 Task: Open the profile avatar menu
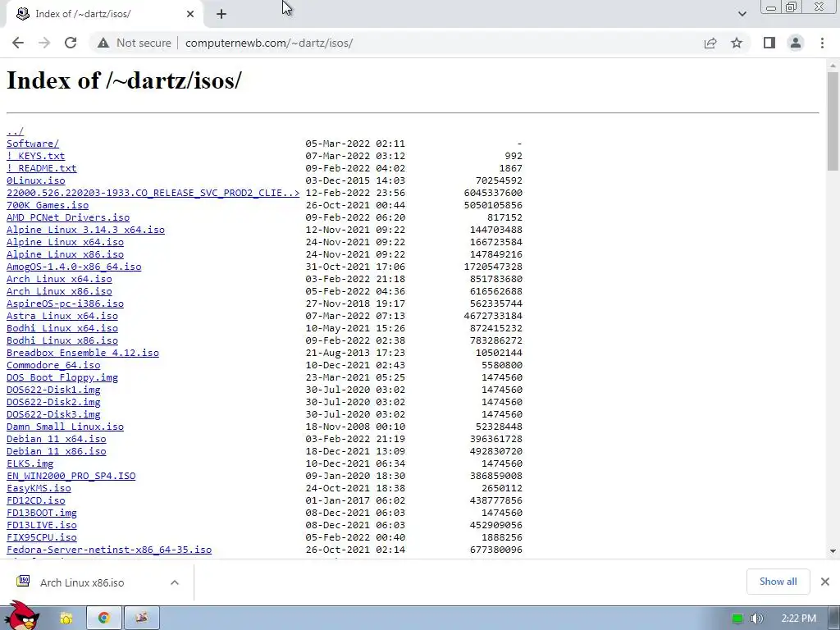point(796,43)
